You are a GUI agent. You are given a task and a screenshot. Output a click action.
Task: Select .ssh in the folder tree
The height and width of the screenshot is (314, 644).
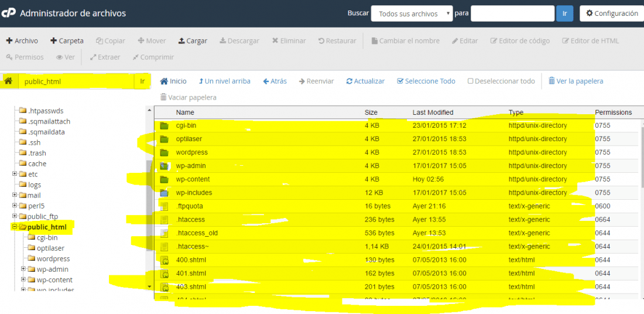click(34, 142)
